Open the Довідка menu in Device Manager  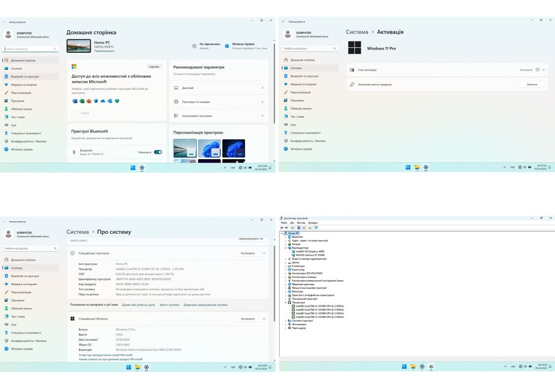pyautogui.click(x=313, y=223)
